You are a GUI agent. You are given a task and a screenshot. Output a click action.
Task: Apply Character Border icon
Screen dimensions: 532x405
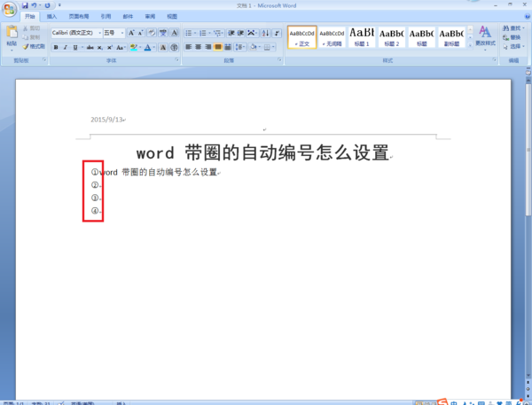pos(174,33)
